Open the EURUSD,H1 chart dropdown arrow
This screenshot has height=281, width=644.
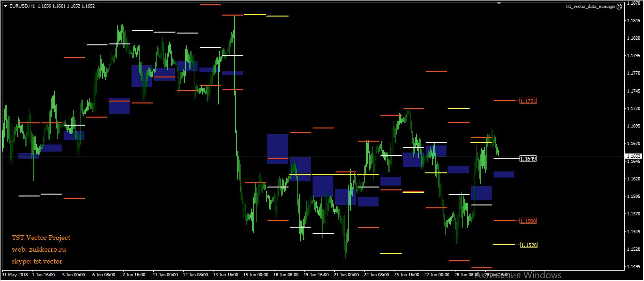[5, 6]
